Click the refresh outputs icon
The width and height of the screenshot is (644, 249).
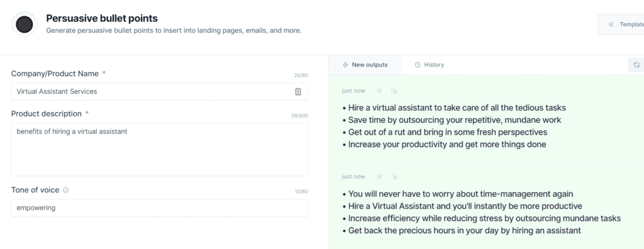(x=636, y=65)
